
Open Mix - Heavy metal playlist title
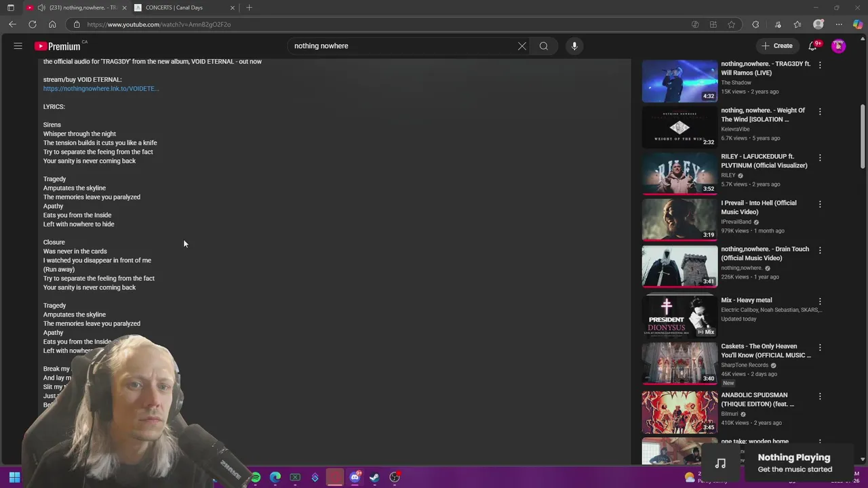point(747,300)
